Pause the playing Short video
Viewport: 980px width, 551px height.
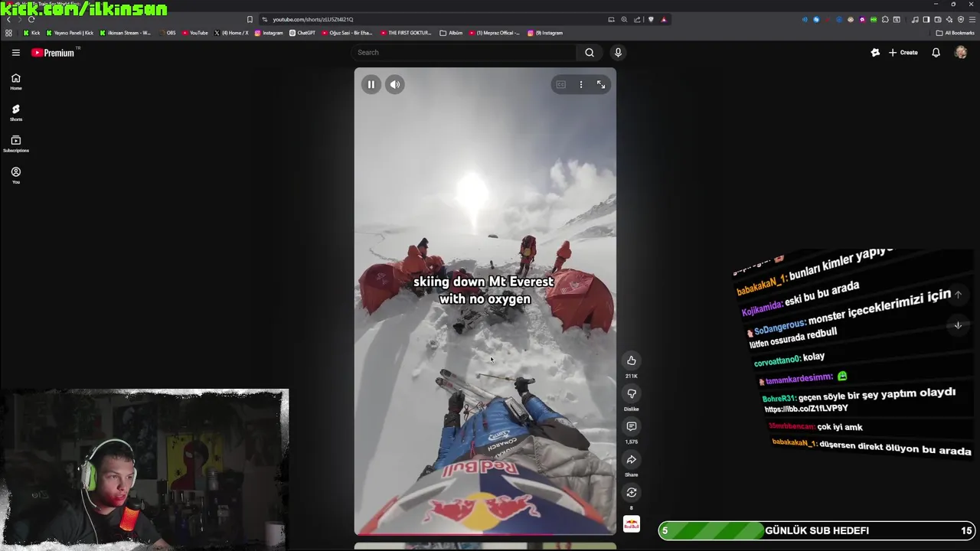[371, 85]
